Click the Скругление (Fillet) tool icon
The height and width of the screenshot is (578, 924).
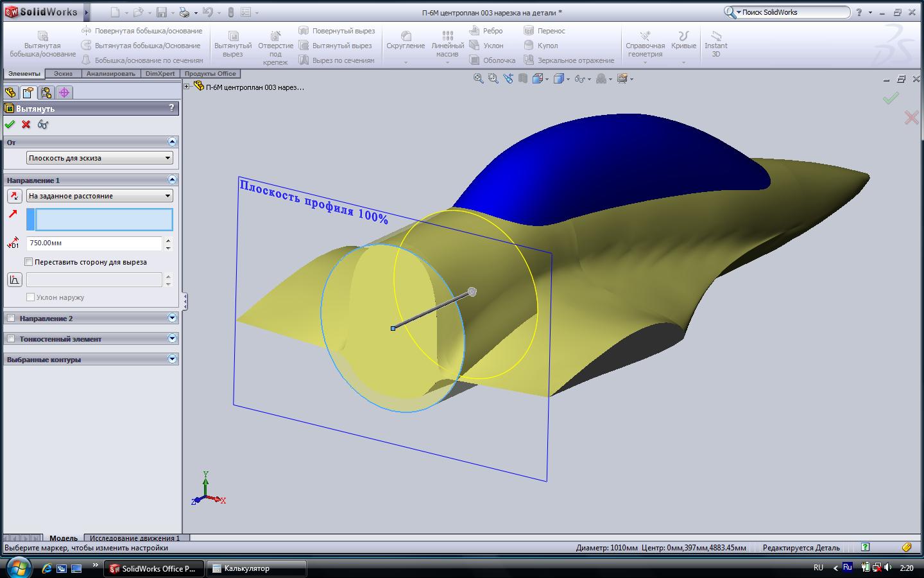pyautogui.click(x=406, y=36)
